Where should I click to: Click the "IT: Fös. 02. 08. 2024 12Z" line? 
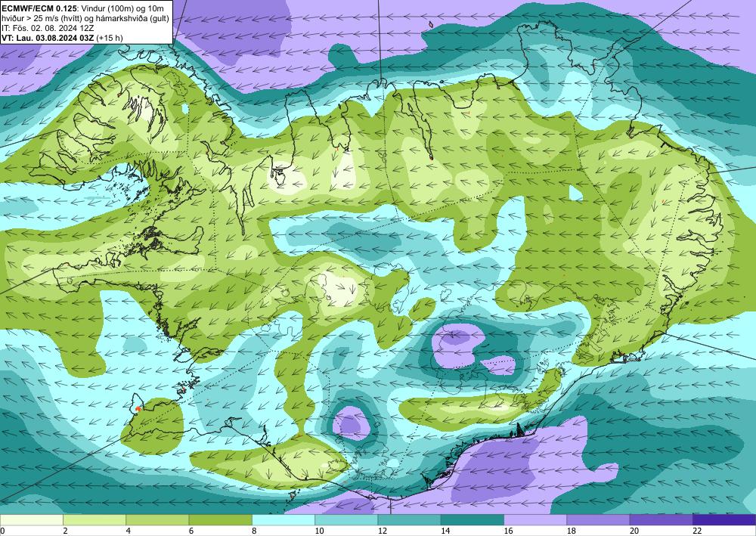(48, 28)
